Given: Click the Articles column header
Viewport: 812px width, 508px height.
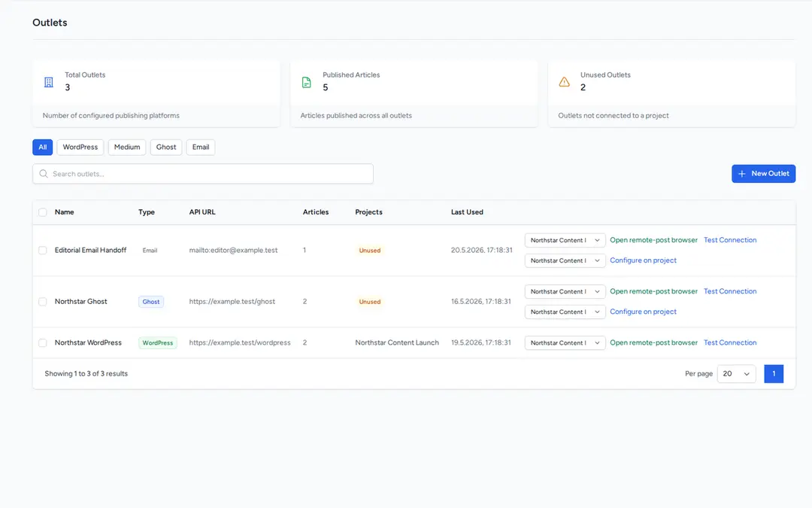Looking at the screenshot, I should pos(316,212).
